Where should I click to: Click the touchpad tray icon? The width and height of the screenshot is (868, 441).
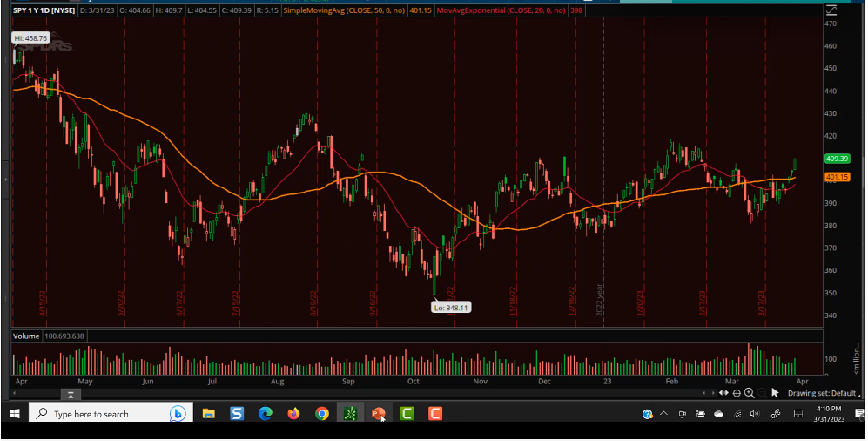(798, 414)
